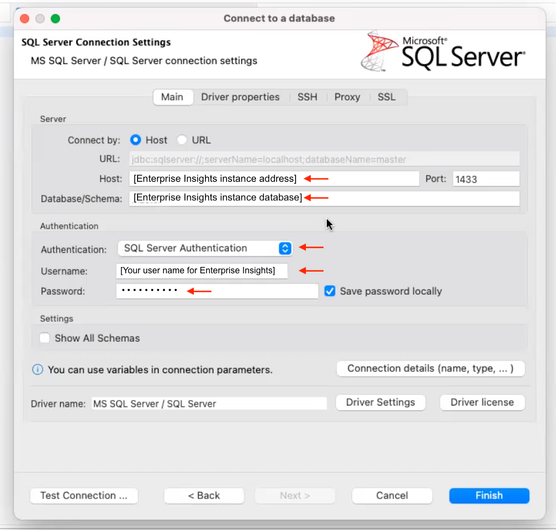
Task: Click the 'Connect to a database' title
Action: tap(279, 18)
